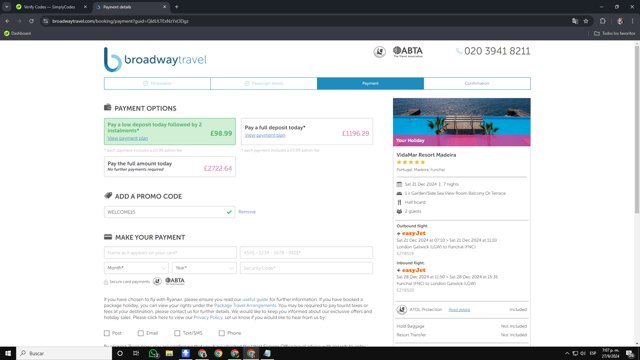The image size is (640, 360).
Task: View payment plan for the low deposit option
Action: [x=128, y=138]
